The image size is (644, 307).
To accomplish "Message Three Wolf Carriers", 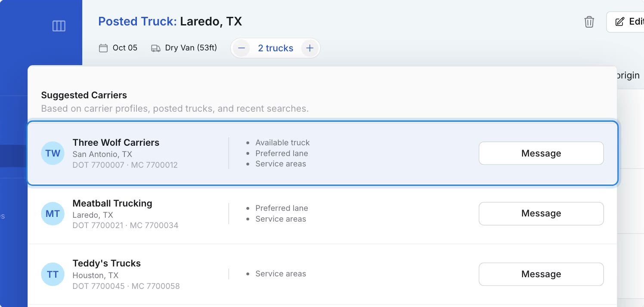I will [x=541, y=153].
